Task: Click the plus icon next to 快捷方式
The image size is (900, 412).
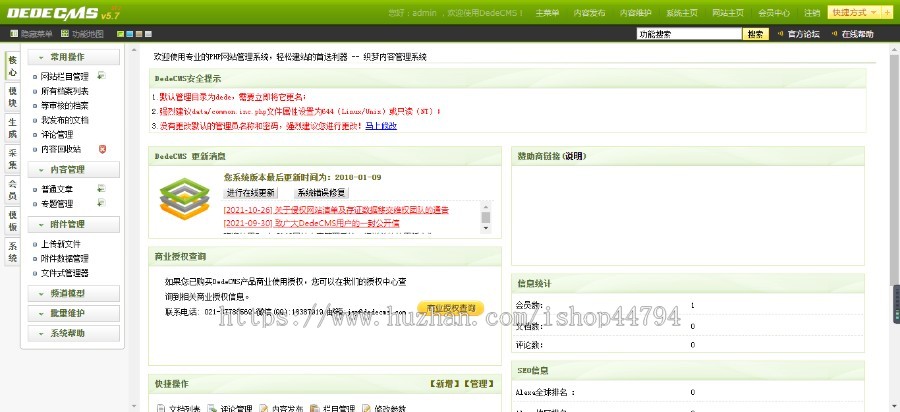Action: coord(888,13)
